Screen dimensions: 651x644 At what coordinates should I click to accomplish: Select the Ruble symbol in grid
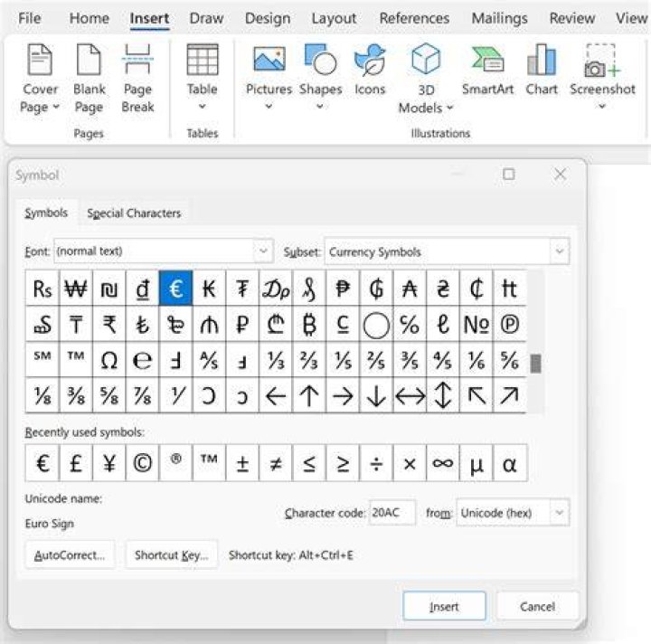[242, 324]
